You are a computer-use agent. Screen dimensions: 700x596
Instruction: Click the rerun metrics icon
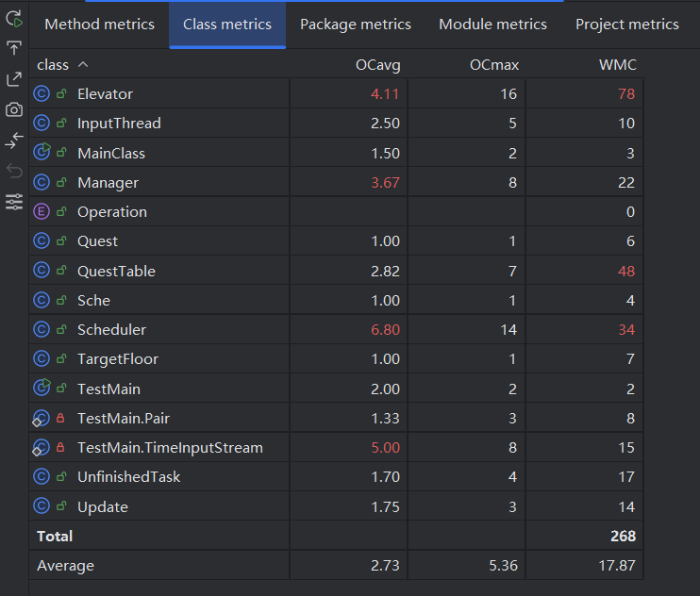click(14, 19)
